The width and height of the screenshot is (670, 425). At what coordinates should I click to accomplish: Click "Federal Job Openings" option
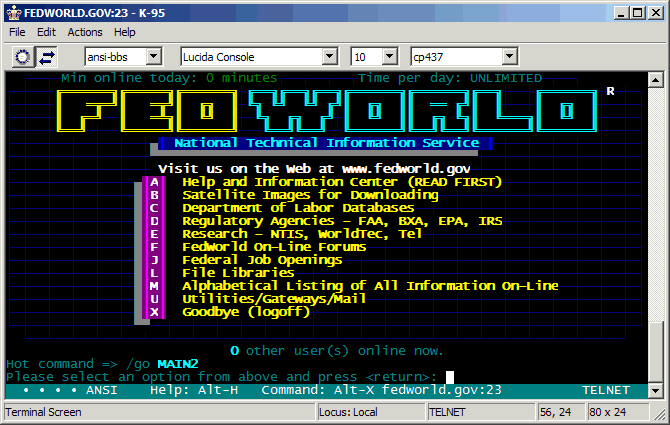pos(262,260)
